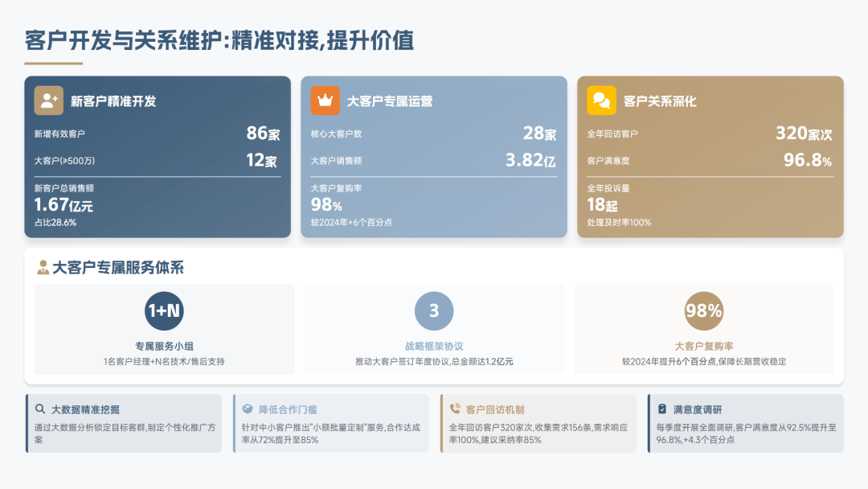Click the 专属服务小组 label
Image resolution: width=868 pixels, height=489 pixels.
tap(164, 346)
